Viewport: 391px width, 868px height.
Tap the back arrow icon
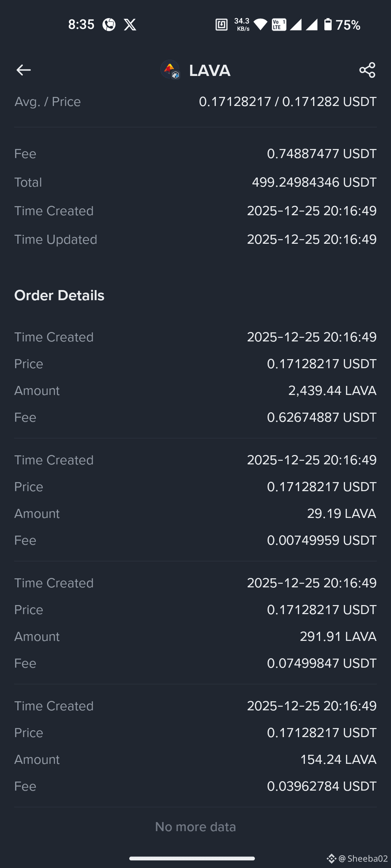coord(24,70)
